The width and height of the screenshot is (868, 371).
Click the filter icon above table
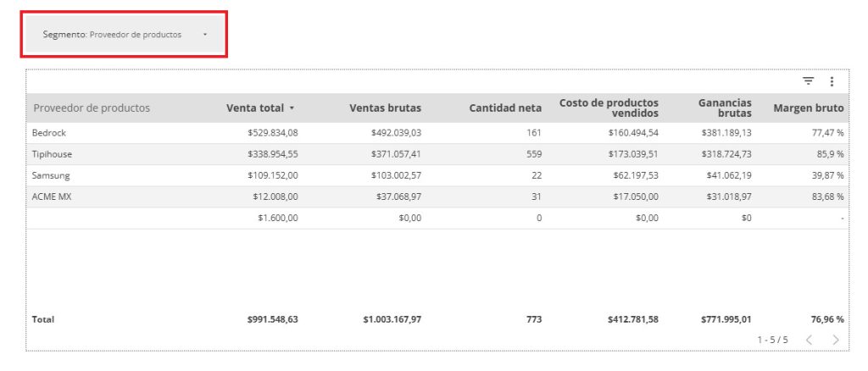[x=808, y=81]
